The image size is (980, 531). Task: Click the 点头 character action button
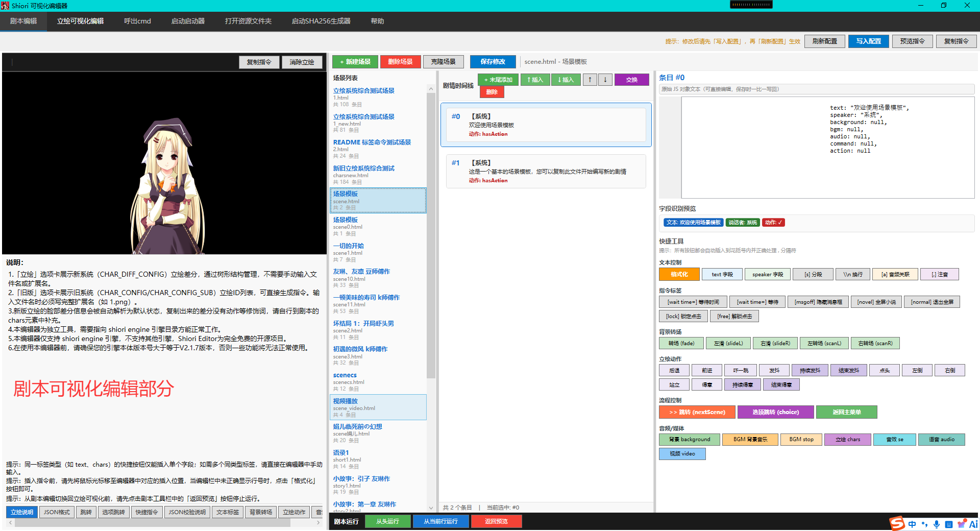[885, 370]
